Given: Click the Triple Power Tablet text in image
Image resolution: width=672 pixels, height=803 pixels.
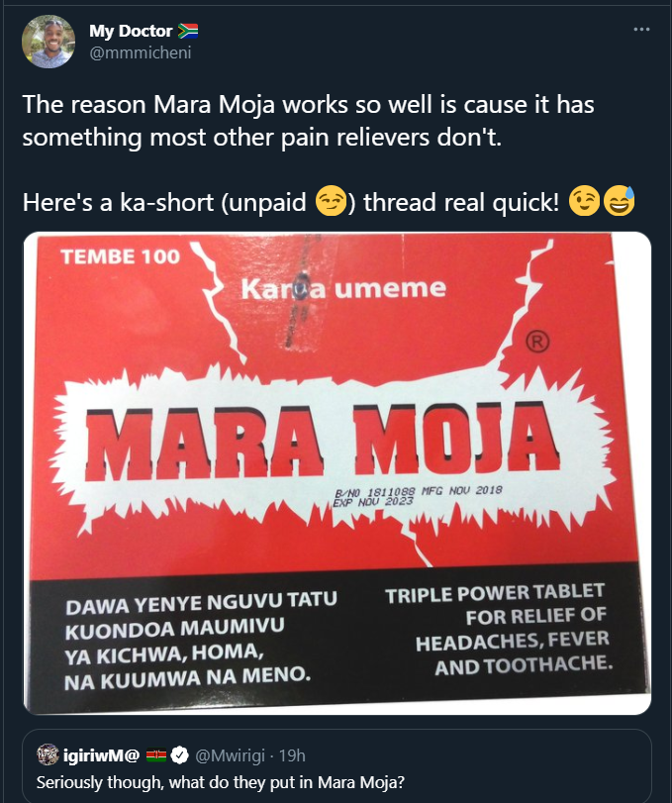Looking at the screenshot, I should (x=499, y=630).
